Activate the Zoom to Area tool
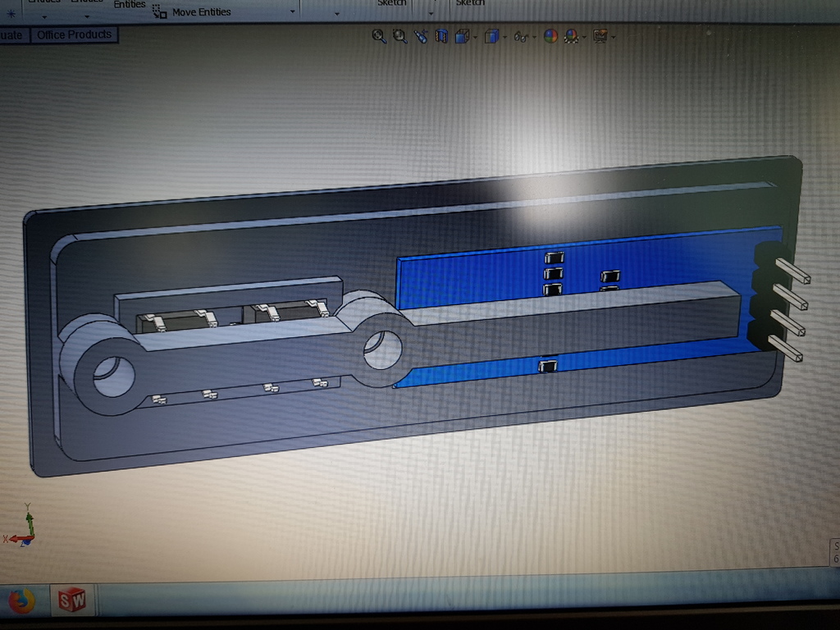 399,36
